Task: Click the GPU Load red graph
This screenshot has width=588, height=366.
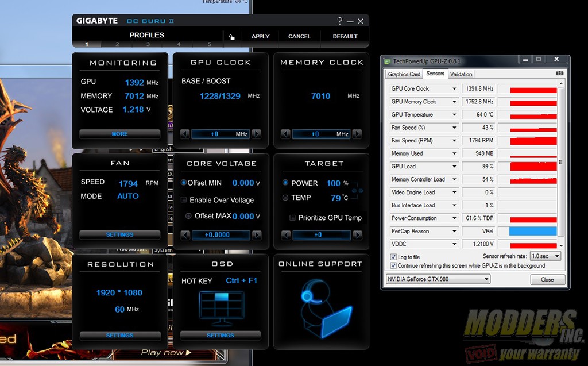Action: pyautogui.click(x=533, y=166)
